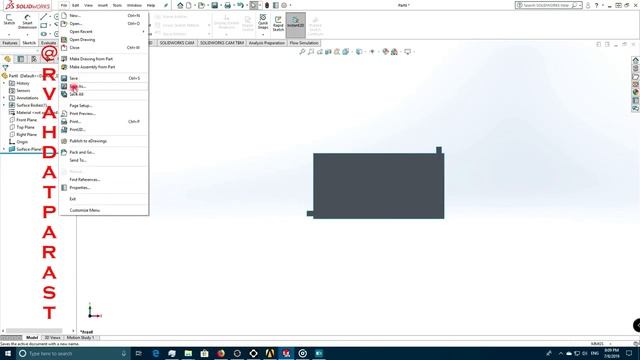Switch to the Features tab
Image resolution: width=640 pixels, height=360 pixels.
point(10,43)
